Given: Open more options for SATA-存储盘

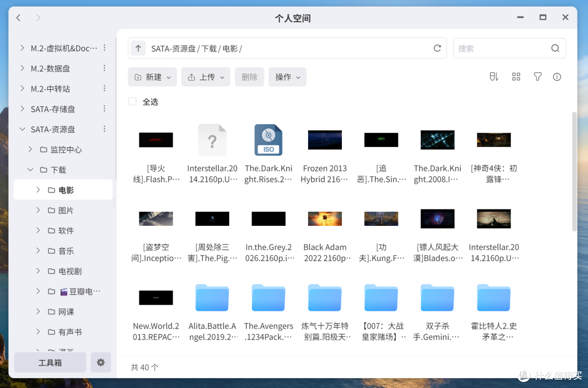Looking at the screenshot, I should point(105,108).
